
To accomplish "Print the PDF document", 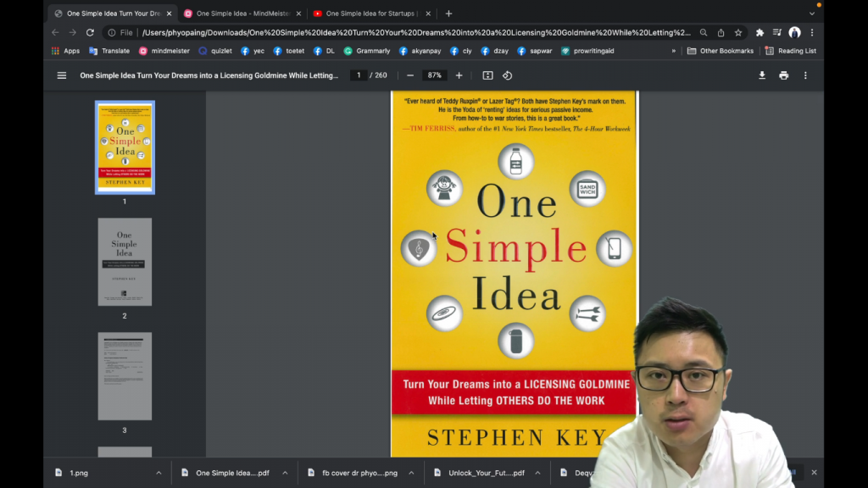I will (784, 75).
